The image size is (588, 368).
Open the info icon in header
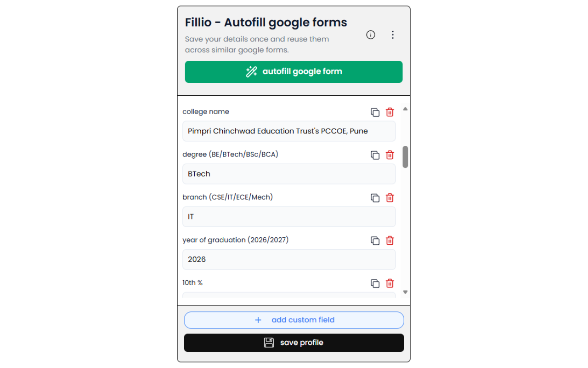[371, 35]
